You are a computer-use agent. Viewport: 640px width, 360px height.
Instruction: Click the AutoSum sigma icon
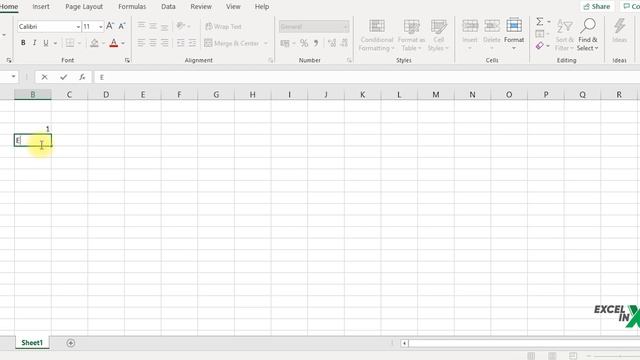540,22
